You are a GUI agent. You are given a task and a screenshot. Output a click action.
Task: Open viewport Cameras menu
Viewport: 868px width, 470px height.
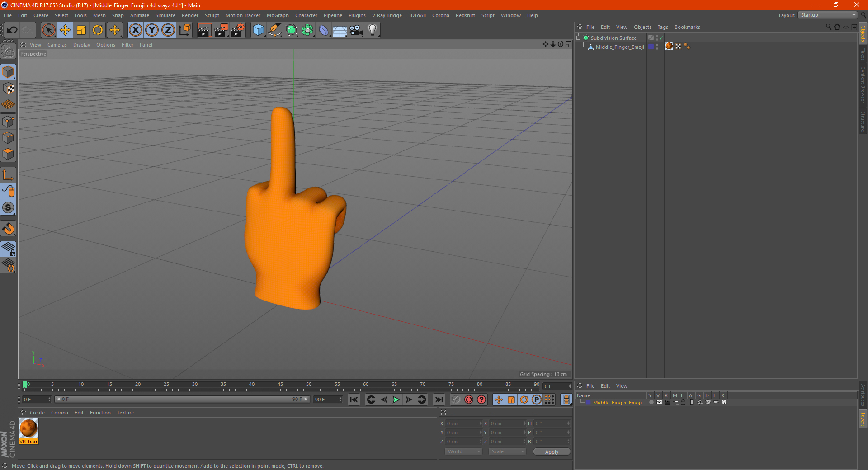pos(57,45)
